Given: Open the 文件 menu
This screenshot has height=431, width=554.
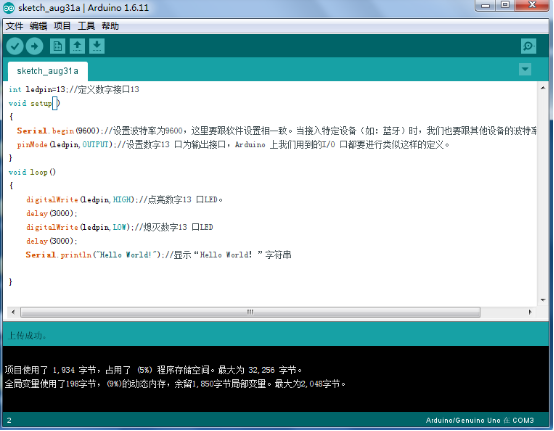Looking at the screenshot, I should point(14,26).
